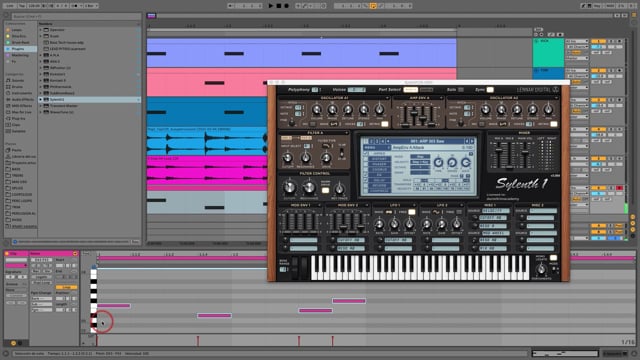This screenshot has width=640, height=360.
Task: Open Oscillator A2 section dropdown
Action: pos(556,98)
